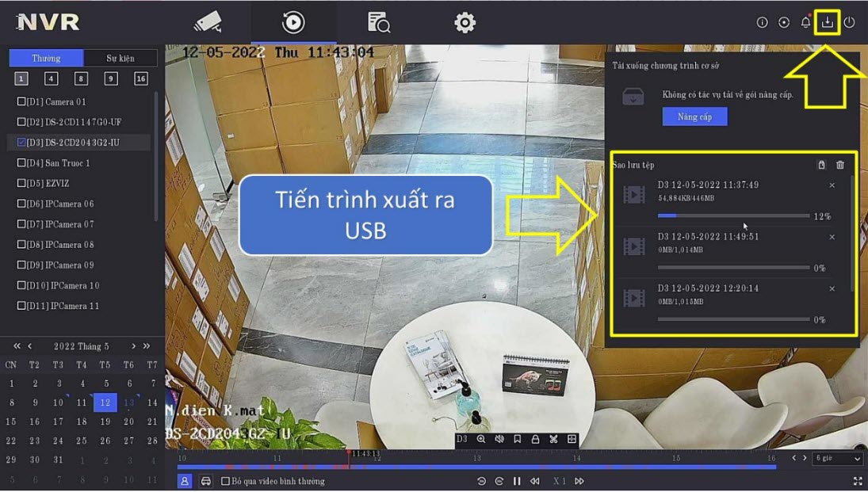Screen dimensions: 868x492
Task: Click the power shutdown icon
Action: (x=849, y=22)
